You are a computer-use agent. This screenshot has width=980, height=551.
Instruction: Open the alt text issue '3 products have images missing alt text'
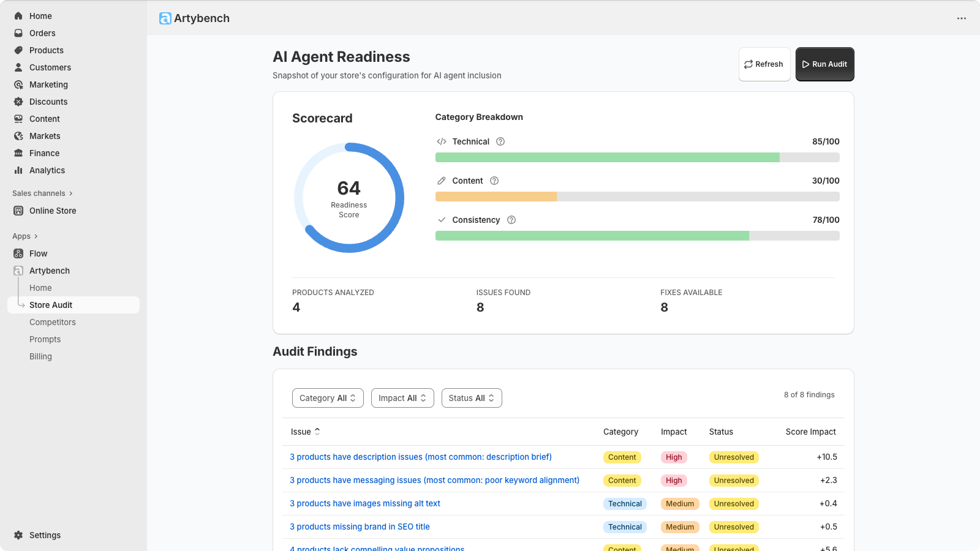[x=365, y=503]
